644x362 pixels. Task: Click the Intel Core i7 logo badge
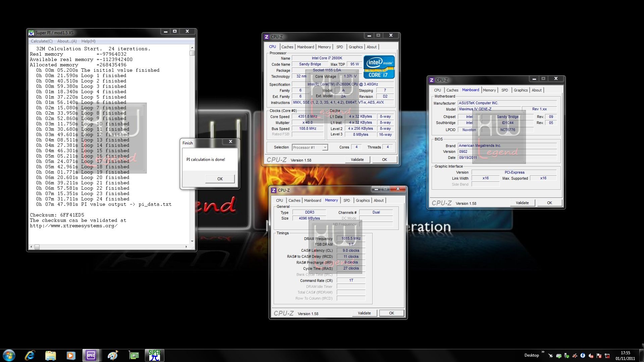click(x=379, y=67)
